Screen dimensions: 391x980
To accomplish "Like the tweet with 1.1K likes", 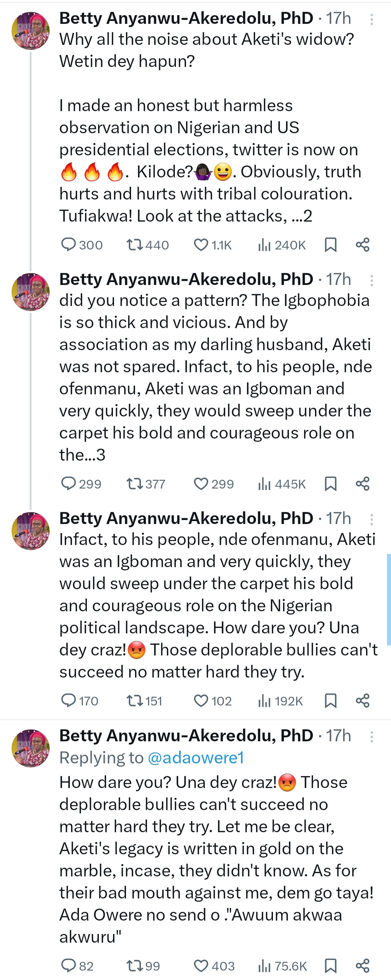I will [x=201, y=244].
